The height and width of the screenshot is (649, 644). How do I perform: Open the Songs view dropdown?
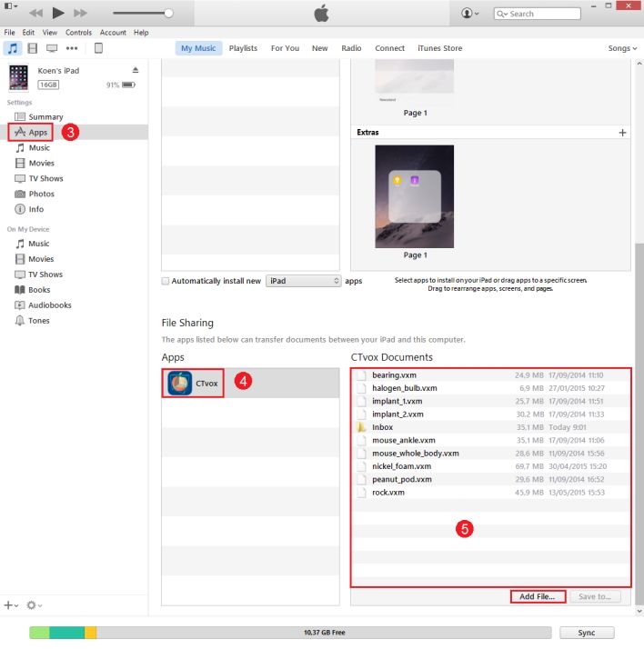pyautogui.click(x=622, y=48)
